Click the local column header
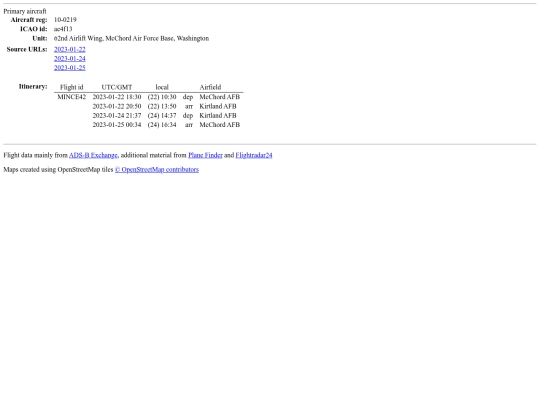 click(x=162, y=87)
